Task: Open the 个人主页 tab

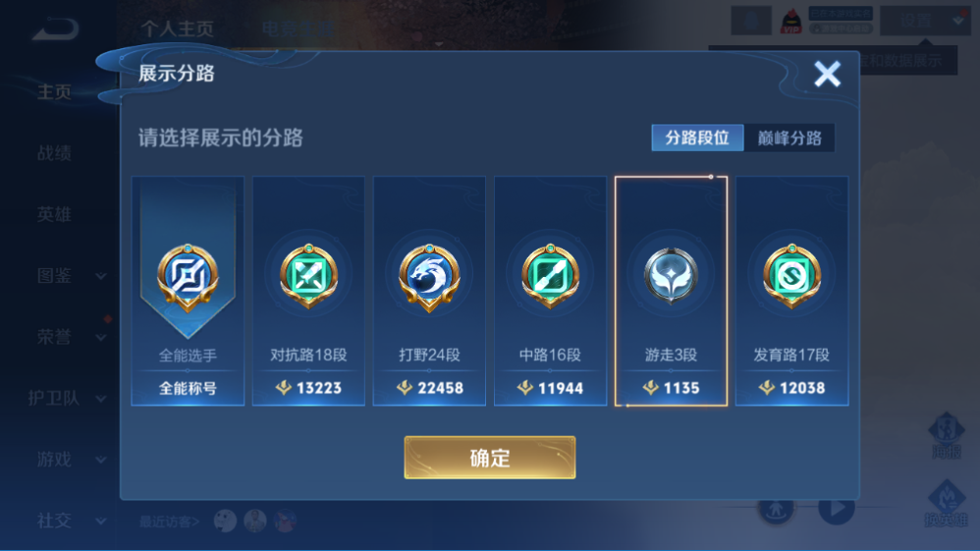Action: pos(178,28)
